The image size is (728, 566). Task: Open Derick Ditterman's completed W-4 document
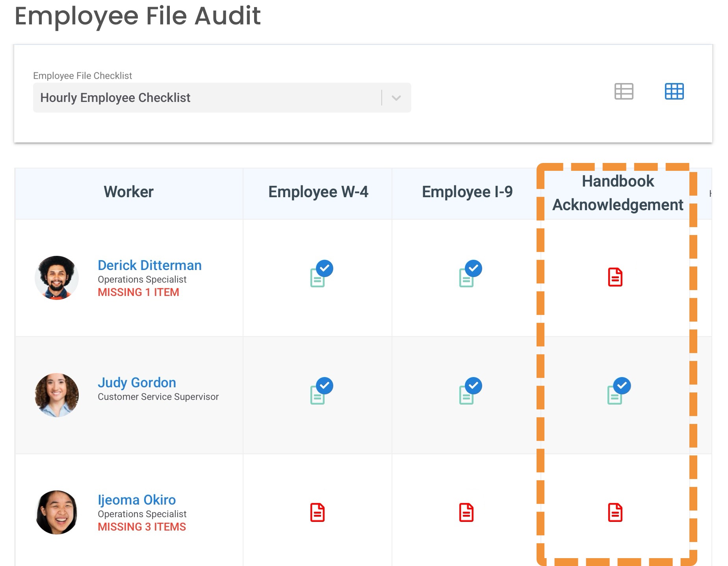[320, 275]
